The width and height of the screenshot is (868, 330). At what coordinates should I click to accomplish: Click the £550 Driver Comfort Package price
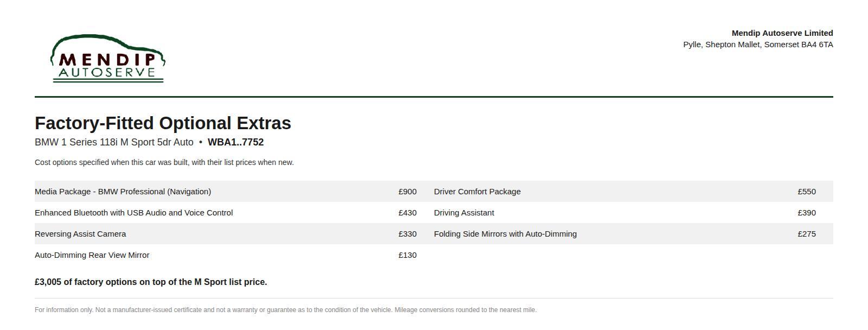[x=807, y=192]
